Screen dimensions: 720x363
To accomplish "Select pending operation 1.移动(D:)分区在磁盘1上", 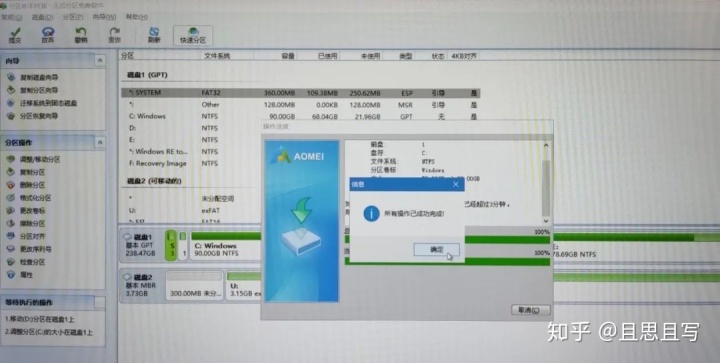I will pyautogui.click(x=39, y=319).
